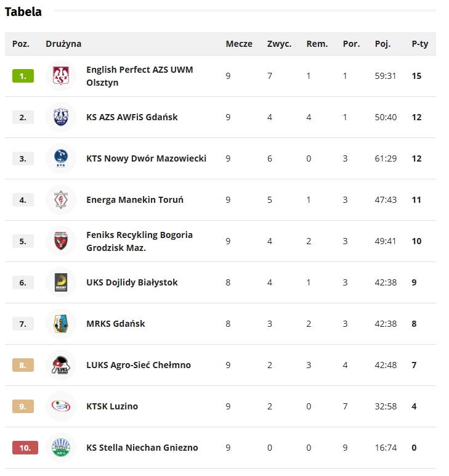Click the Zwyc. column header
This screenshot has width=449, height=476.
pos(279,44)
